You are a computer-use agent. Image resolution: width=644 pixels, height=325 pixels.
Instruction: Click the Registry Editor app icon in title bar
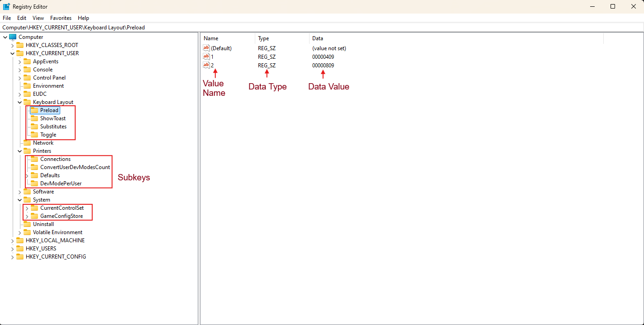(x=7, y=7)
